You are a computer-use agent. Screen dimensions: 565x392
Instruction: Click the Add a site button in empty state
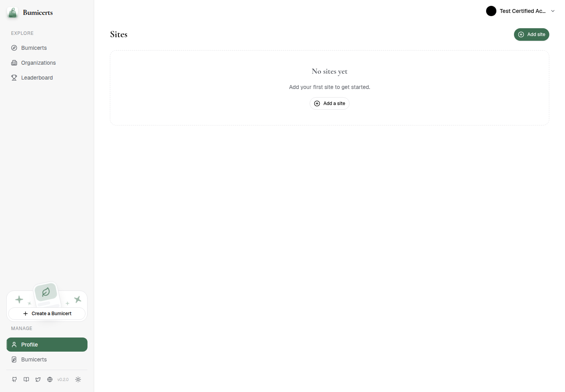point(330,103)
